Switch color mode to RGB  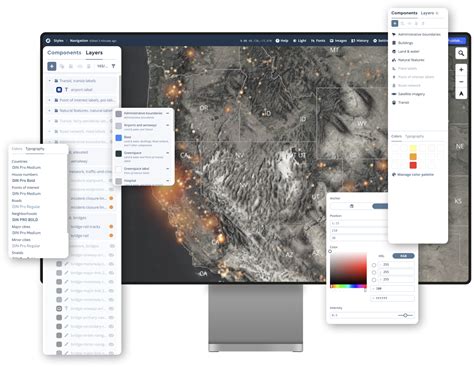[403, 256]
